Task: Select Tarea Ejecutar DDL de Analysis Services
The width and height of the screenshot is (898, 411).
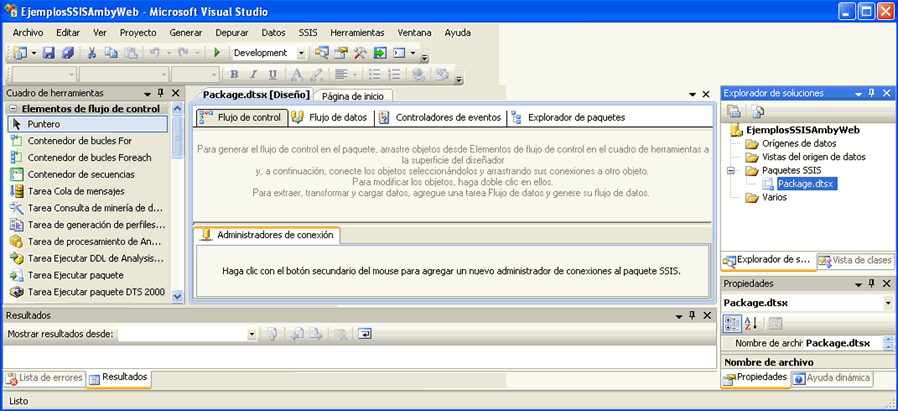Action: (87, 259)
